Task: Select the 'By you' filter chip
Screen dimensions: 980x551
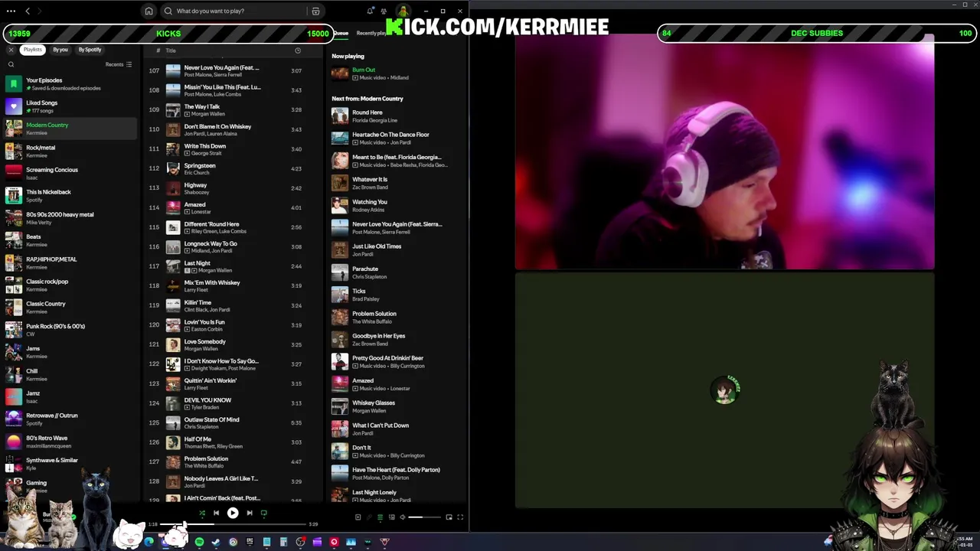Action: pyautogui.click(x=60, y=50)
